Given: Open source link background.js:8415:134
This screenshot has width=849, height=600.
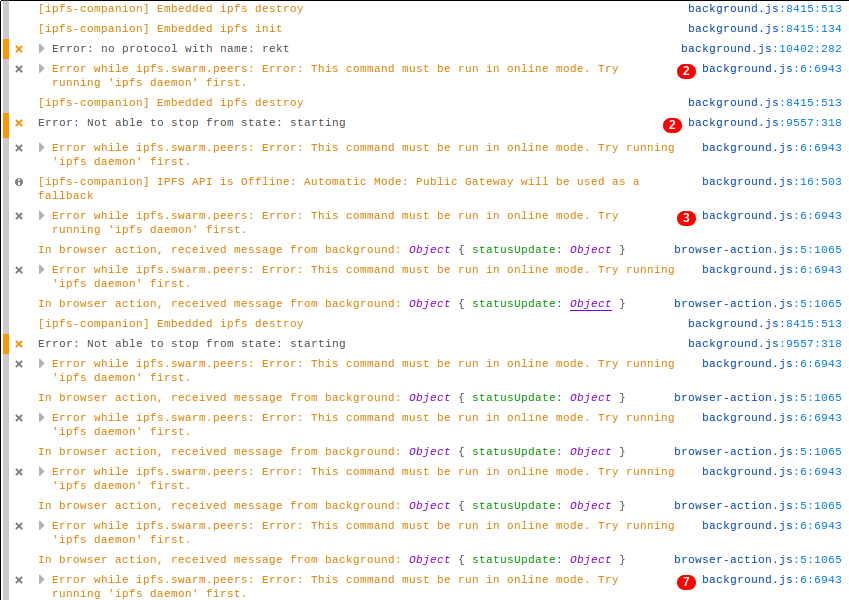Looking at the screenshot, I should coord(765,29).
